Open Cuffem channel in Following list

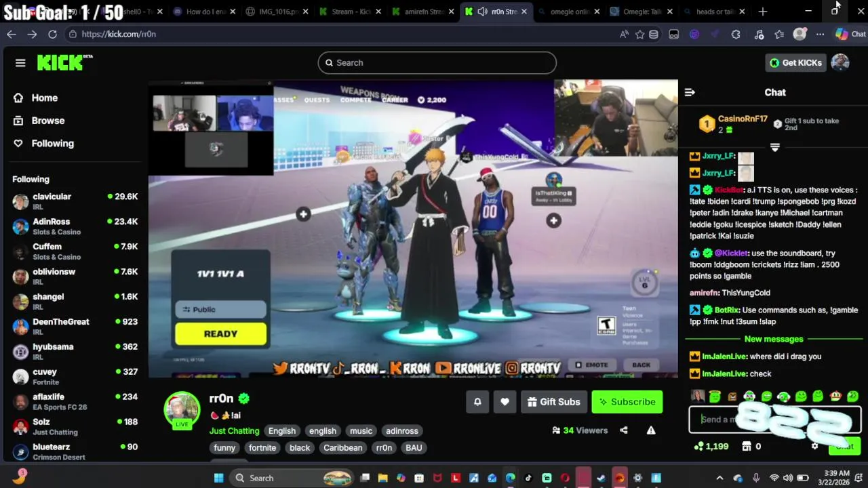[75, 251]
